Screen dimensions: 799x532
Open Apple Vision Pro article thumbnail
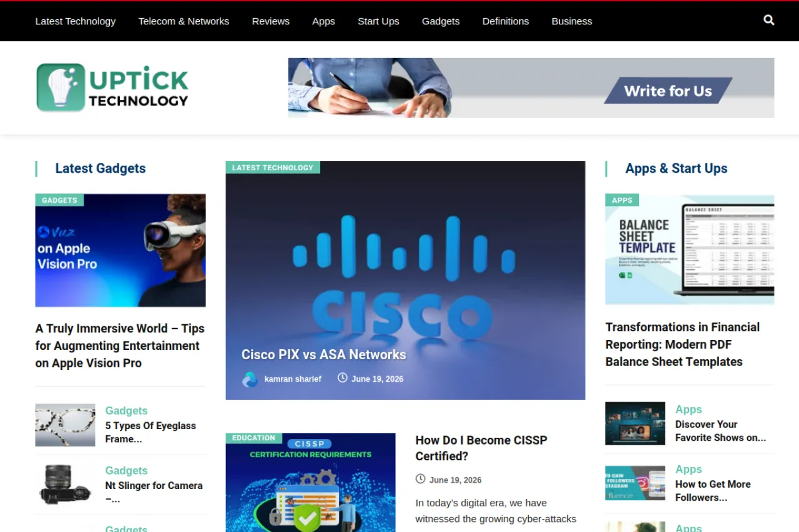click(x=120, y=251)
